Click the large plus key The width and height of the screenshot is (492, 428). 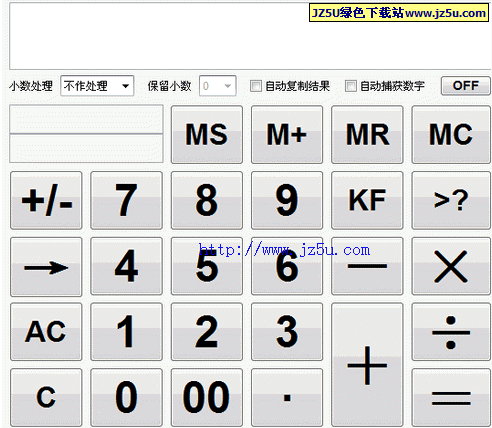click(x=367, y=365)
